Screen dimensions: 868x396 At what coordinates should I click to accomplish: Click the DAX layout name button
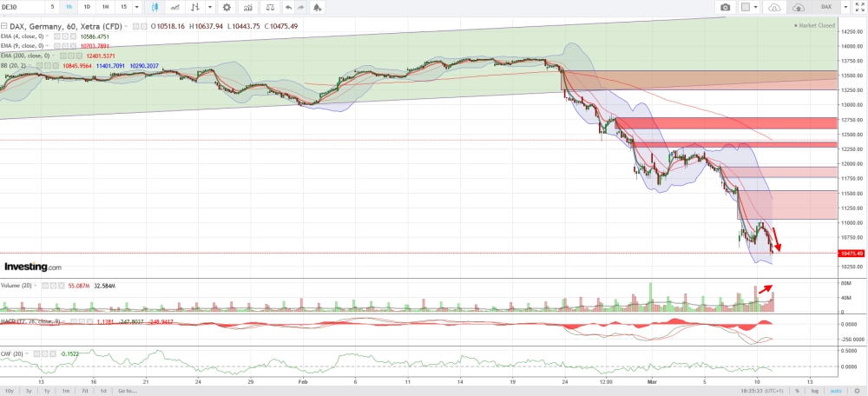click(826, 7)
